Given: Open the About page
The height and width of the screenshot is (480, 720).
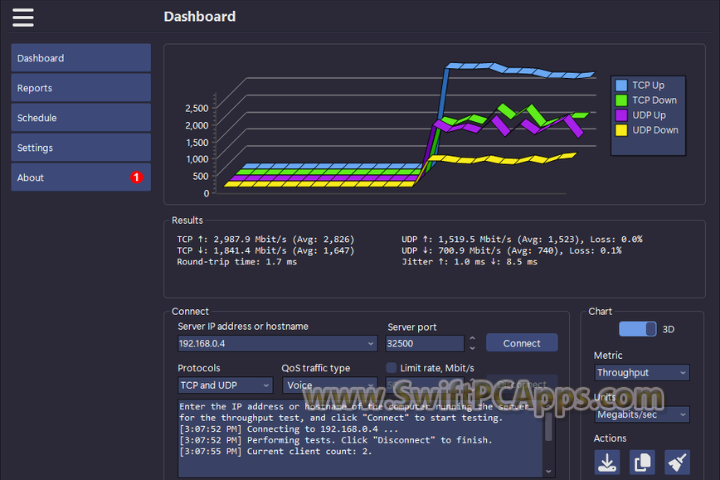Looking at the screenshot, I should (x=81, y=177).
